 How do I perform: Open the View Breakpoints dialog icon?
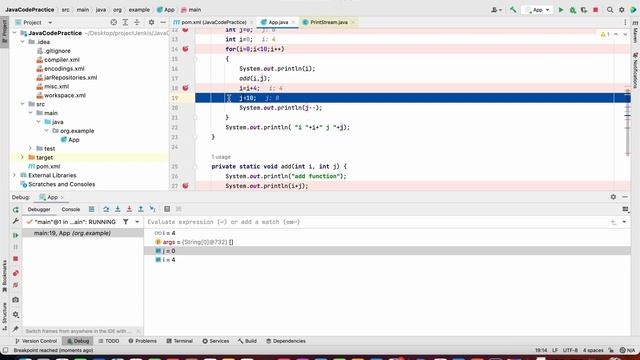(16, 273)
